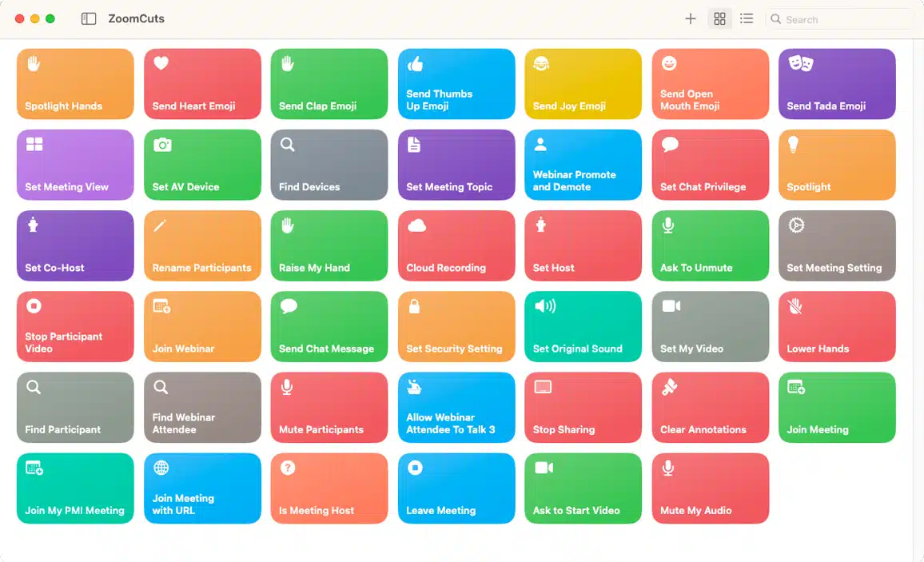Click the speaker icon on Set Original Sound

tap(544, 306)
